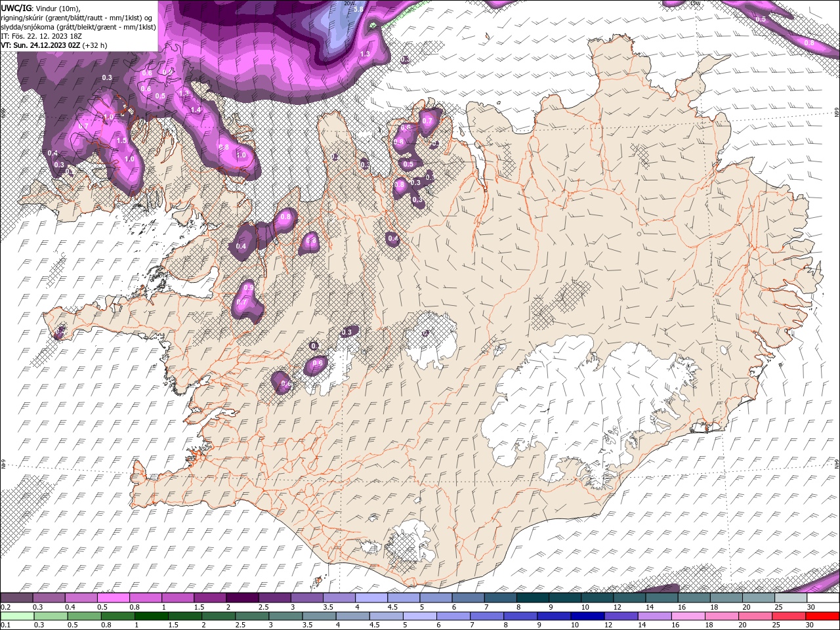Click the red swatch after 30 on rain scale

coord(822,616)
